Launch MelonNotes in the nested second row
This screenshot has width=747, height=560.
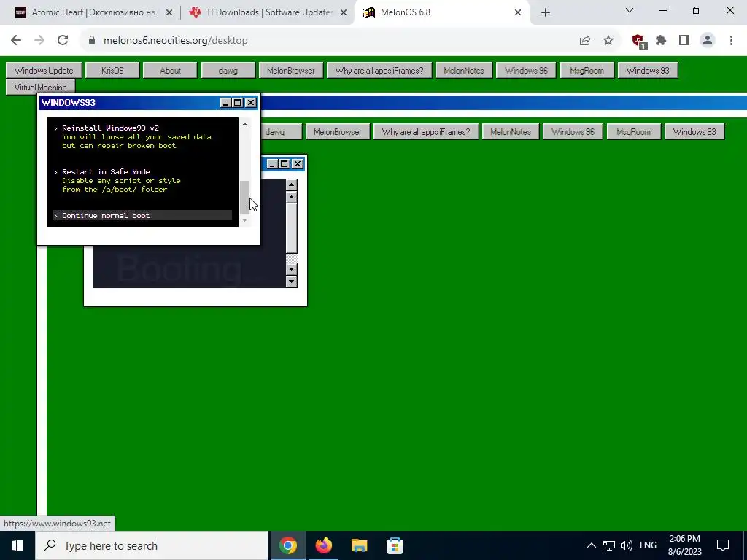click(x=510, y=132)
